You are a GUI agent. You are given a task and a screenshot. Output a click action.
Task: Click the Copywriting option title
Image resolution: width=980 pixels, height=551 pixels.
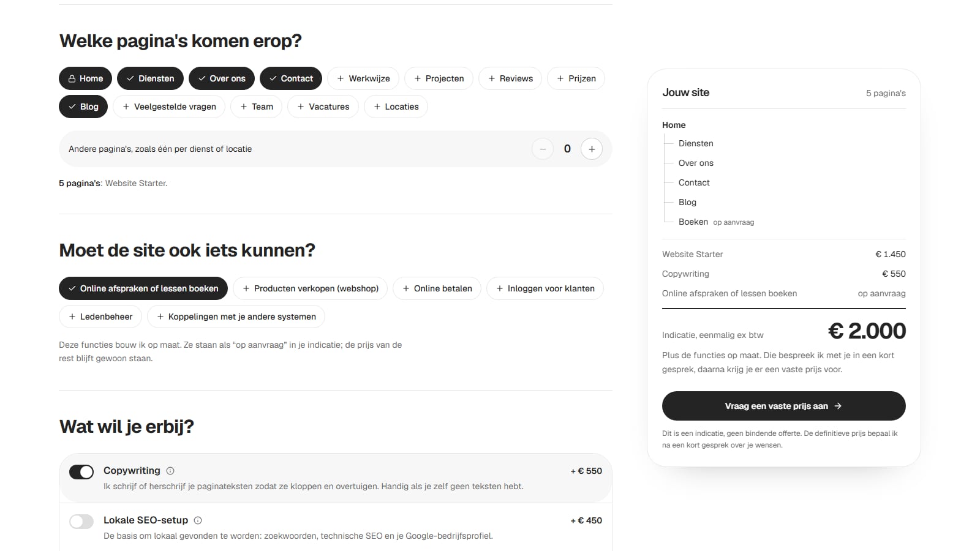click(132, 470)
